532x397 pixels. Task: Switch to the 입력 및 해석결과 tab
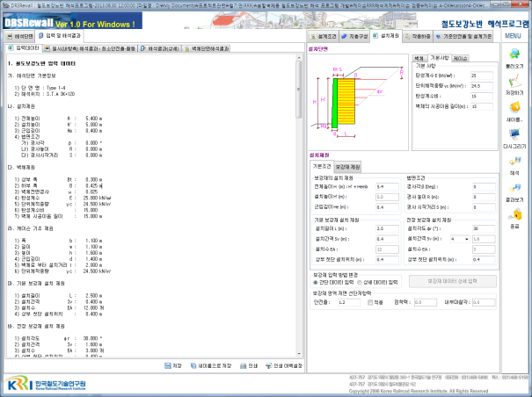coord(60,36)
